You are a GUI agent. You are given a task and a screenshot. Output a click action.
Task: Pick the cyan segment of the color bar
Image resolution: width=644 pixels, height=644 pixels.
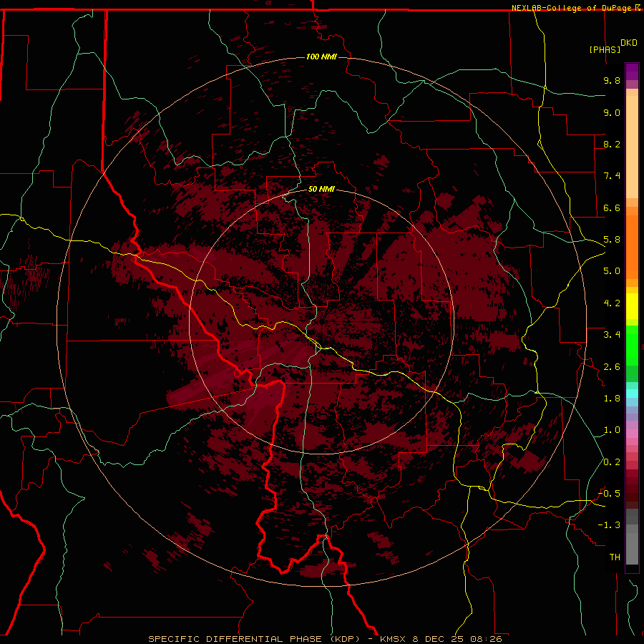point(632,394)
